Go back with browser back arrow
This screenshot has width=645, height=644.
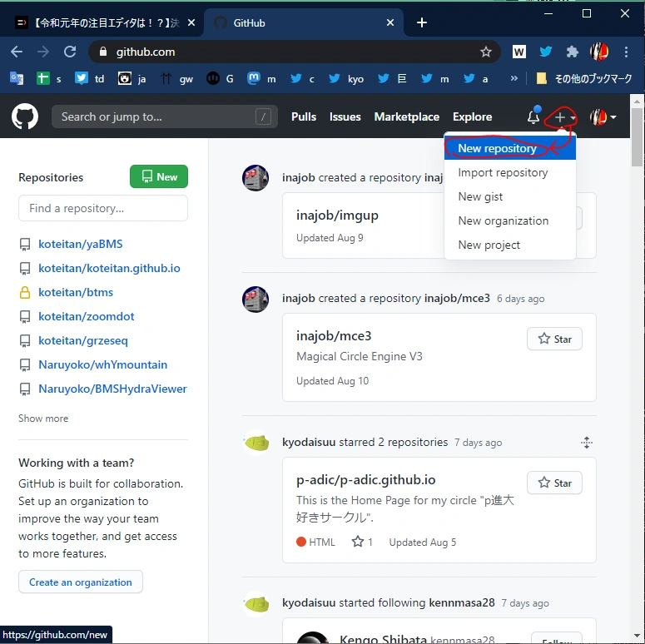[x=17, y=52]
